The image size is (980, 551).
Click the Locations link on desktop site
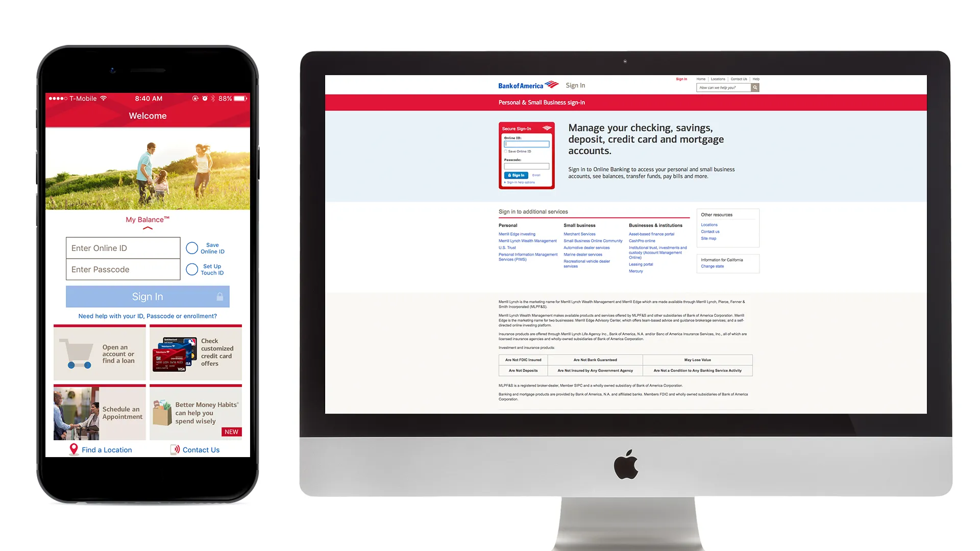coord(718,79)
